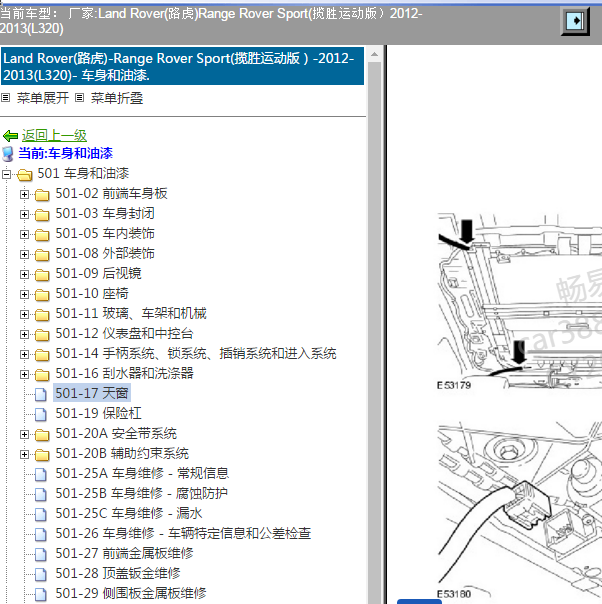Click the computer icon beside 当前:车身和油漆
The width and height of the screenshot is (602, 604).
pos(8,154)
